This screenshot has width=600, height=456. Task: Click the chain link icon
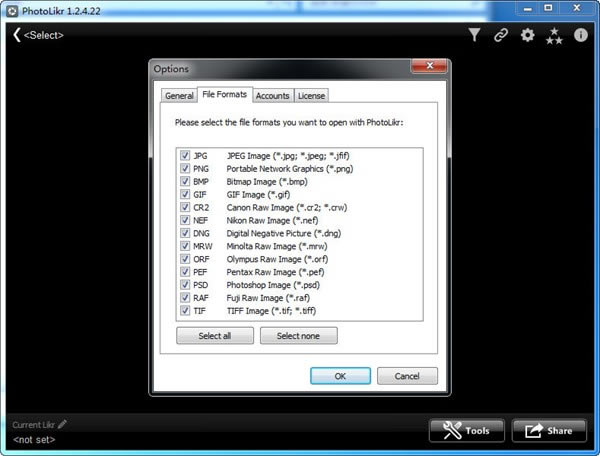click(501, 35)
